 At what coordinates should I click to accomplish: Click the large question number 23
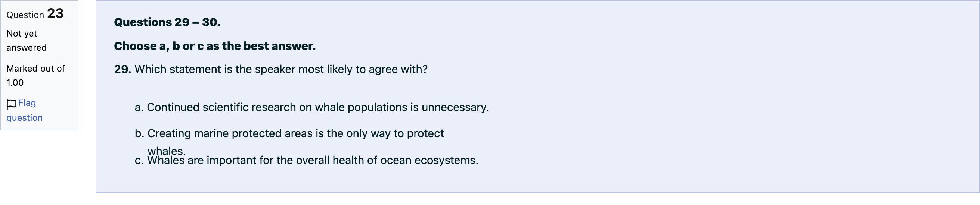(55, 14)
